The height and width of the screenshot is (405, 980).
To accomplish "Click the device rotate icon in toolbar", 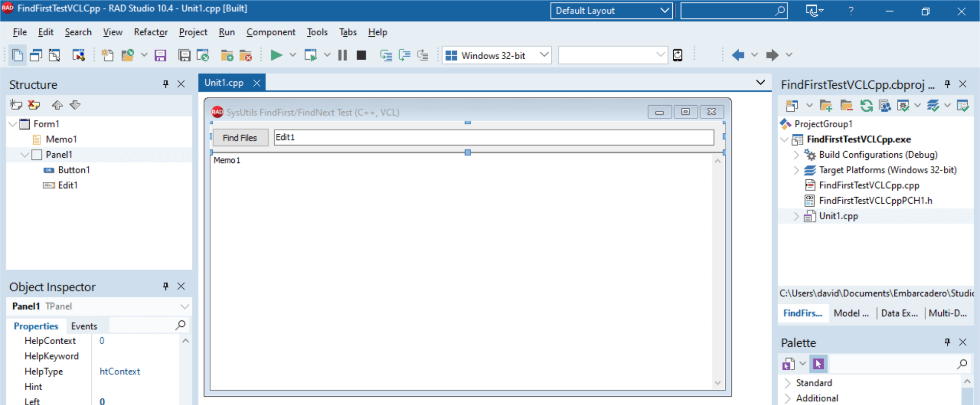I will point(677,55).
